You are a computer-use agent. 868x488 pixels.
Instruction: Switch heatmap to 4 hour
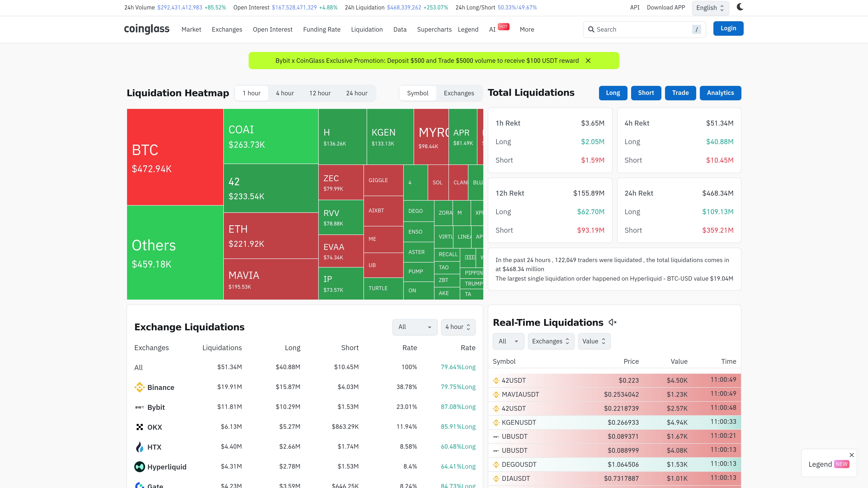(x=285, y=93)
